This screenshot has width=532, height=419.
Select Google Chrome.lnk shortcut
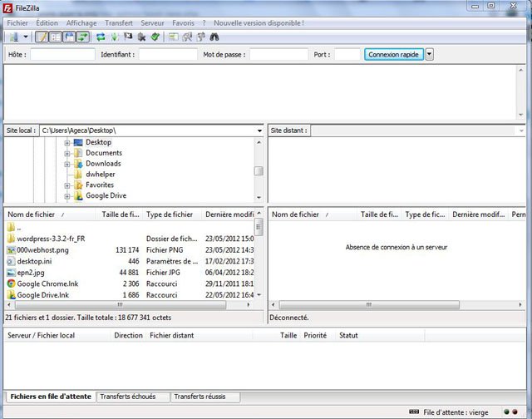pyautogui.click(x=47, y=283)
